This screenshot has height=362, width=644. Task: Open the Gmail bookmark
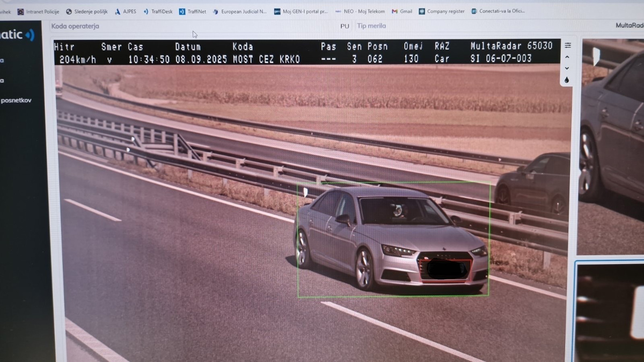402,11
